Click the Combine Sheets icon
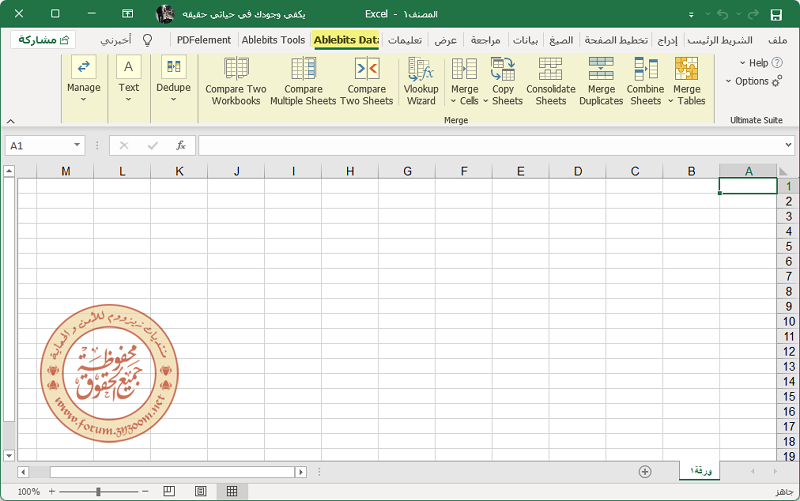 645,69
